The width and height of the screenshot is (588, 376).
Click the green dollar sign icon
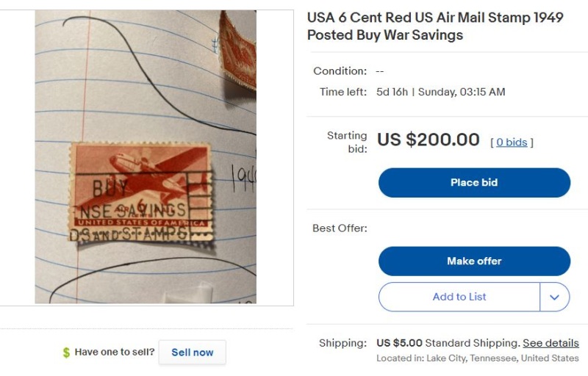coord(67,352)
